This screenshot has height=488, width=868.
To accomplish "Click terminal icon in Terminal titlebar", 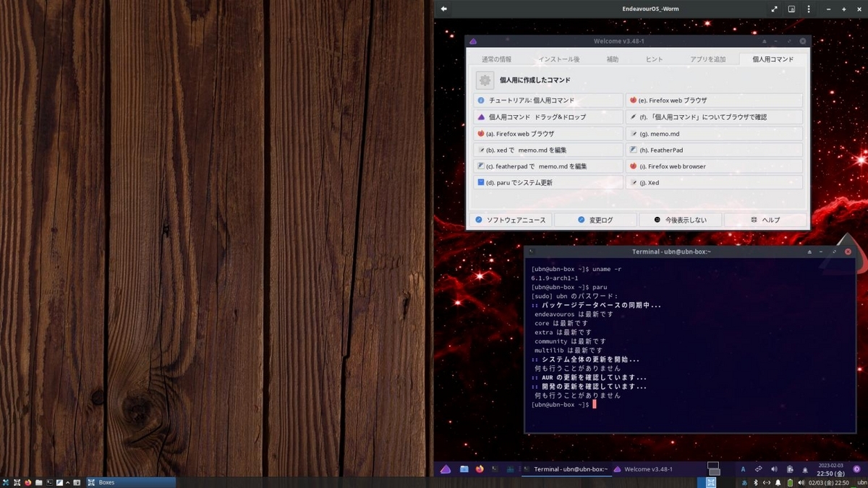I will tap(531, 252).
